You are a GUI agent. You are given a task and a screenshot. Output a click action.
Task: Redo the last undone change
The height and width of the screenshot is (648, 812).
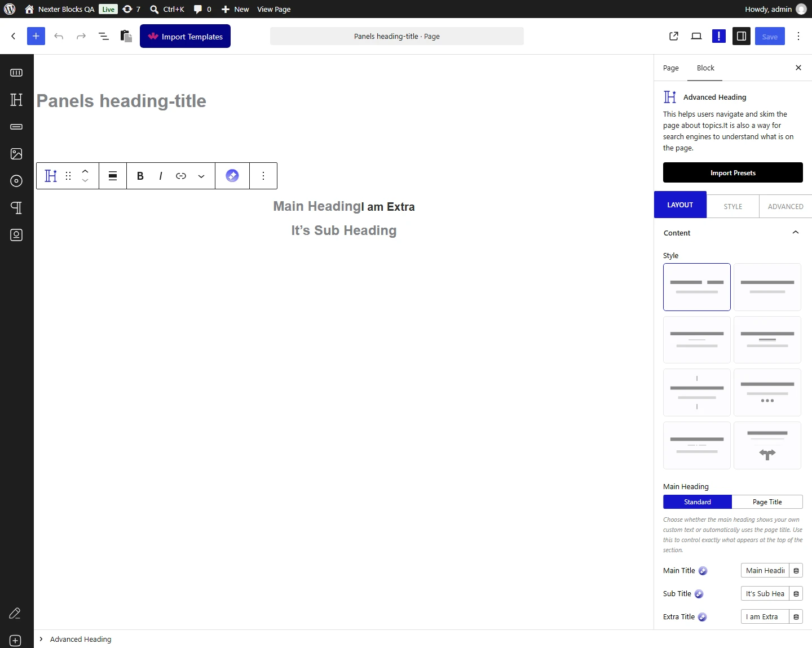tap(81, 36)
